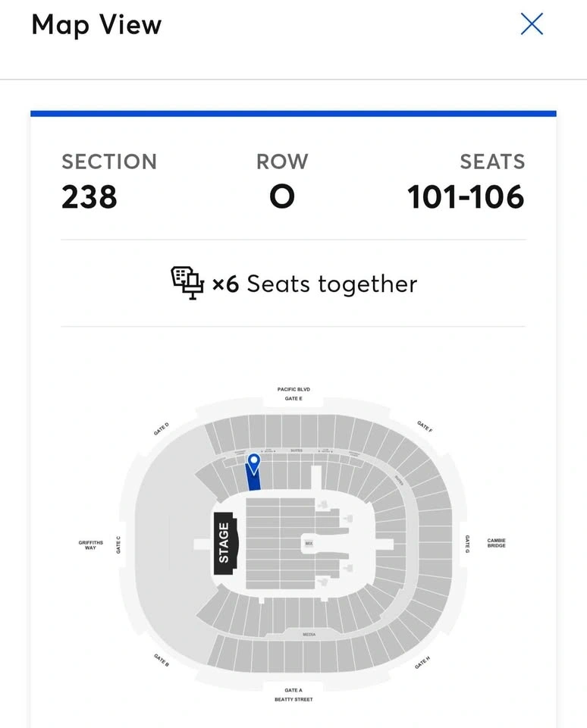The image size is (587, 728).
Task: Tap the Beatty Street label
Action: pyautogui.click(x=293, y=699)
